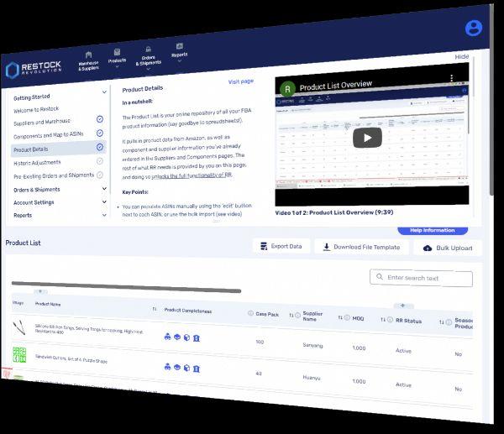
Task: Click the table horizontal scrollbar
Action: pos(126,287)
